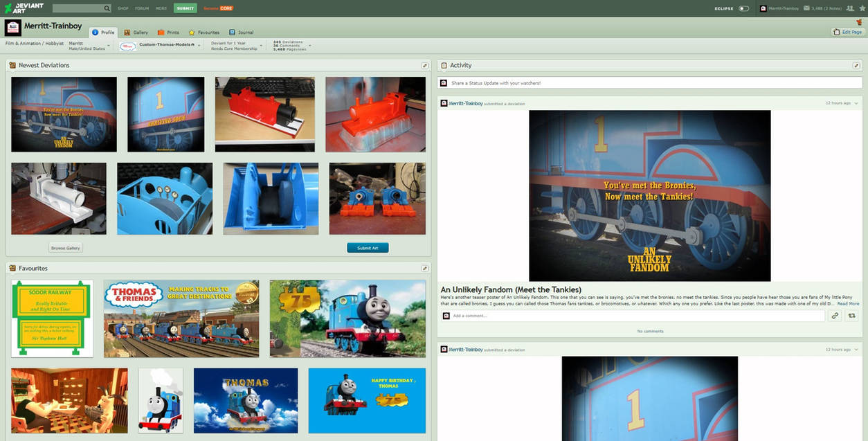Click the Favourites widget header icon
Screen dimensions: 868x441
(12, 268)
